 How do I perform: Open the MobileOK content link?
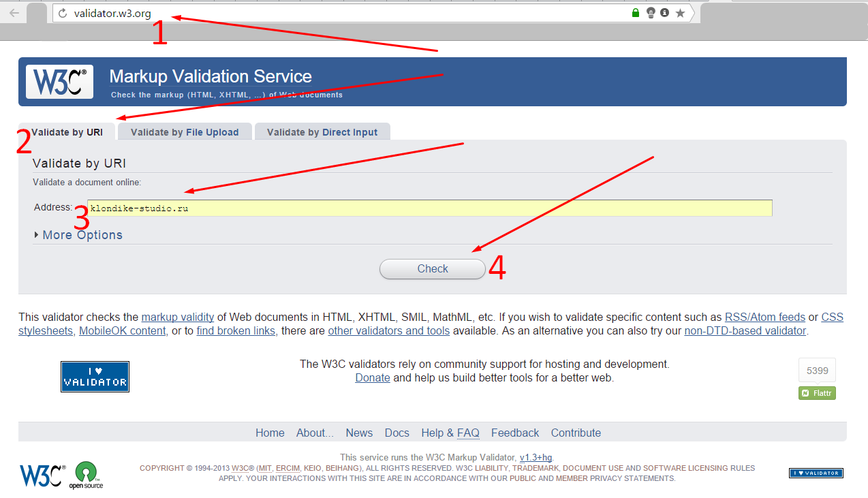point(123,330)
